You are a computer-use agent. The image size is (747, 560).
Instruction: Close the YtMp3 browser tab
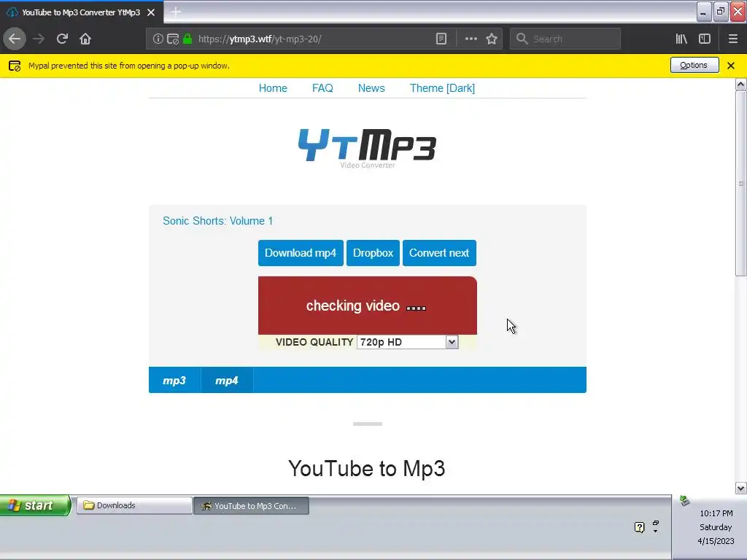[x=151, y=12]
